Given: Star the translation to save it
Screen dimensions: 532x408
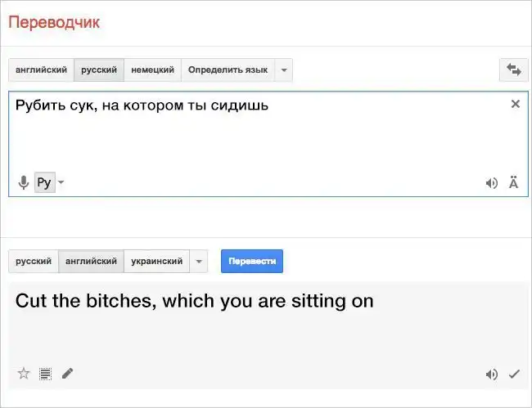Looking at the screenshot, I should tap(24, 374).
